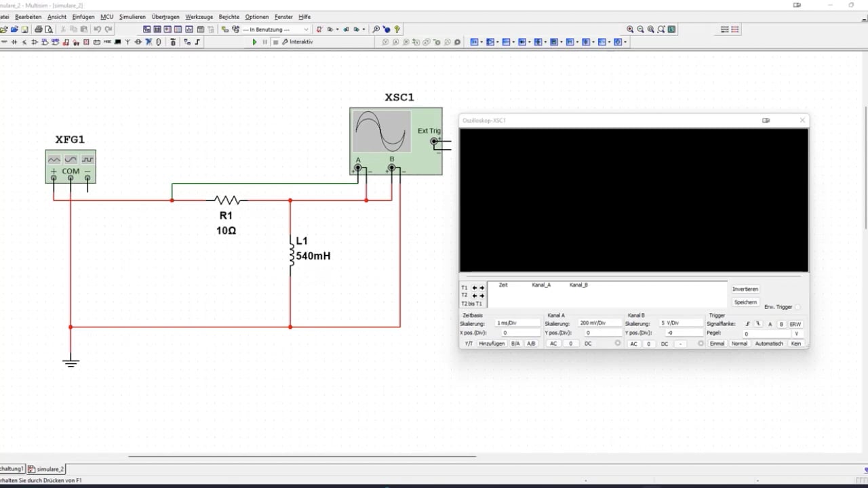Image resolution: width=868 pixels, height=488 pixels.
Task: Select the ground symbol on the schematic
Action: tap(71, 361)
